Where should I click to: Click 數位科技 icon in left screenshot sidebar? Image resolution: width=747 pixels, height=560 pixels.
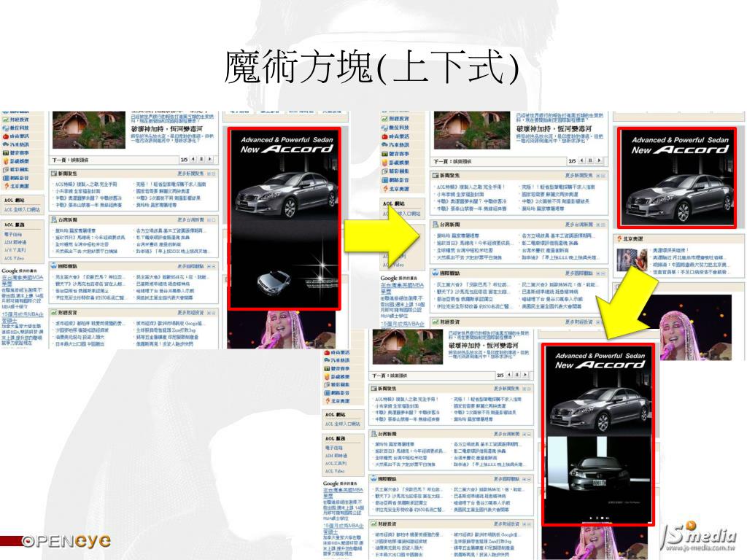click(x=5, y=128)
